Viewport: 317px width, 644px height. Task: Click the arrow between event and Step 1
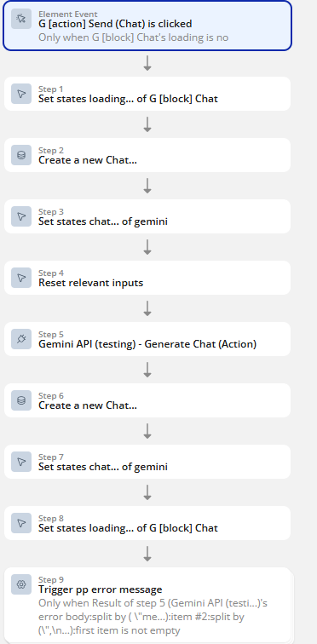click(147, 63)
